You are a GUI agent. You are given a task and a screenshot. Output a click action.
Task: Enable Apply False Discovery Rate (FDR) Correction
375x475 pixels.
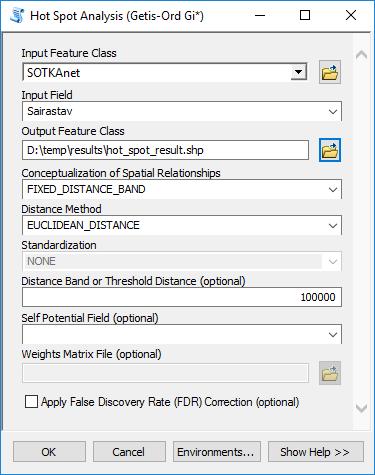(x=31, y=402)
